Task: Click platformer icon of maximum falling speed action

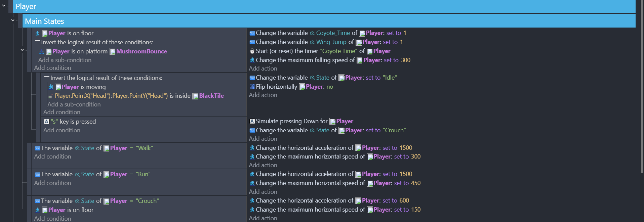Action: click(x=252, y=60)
